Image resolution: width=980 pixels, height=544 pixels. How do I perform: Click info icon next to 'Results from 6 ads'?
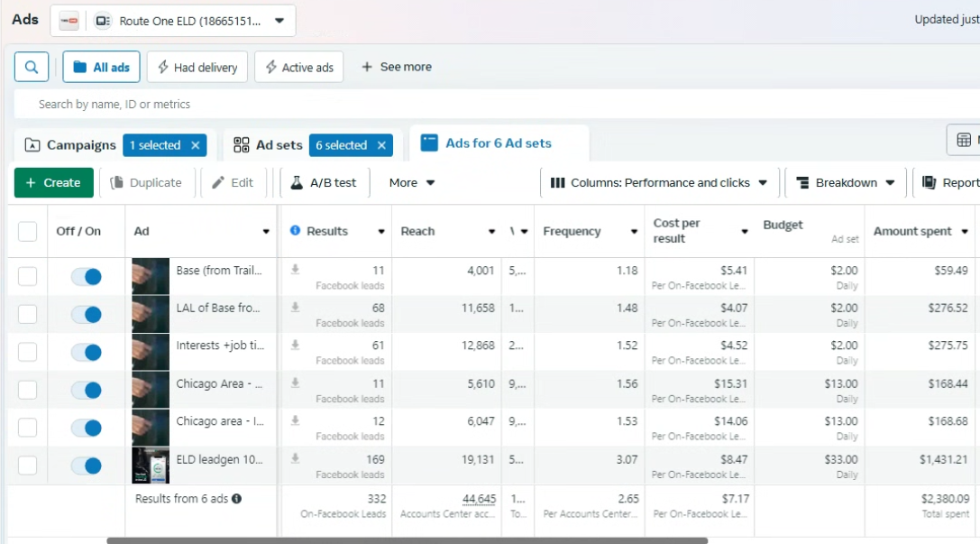(236, 498)
